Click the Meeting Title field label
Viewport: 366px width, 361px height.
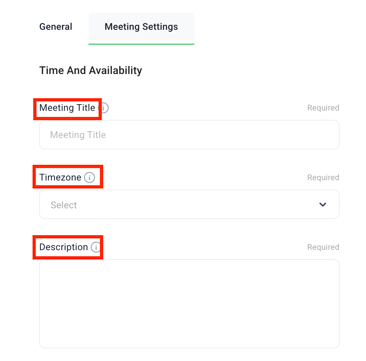[67, 108]
